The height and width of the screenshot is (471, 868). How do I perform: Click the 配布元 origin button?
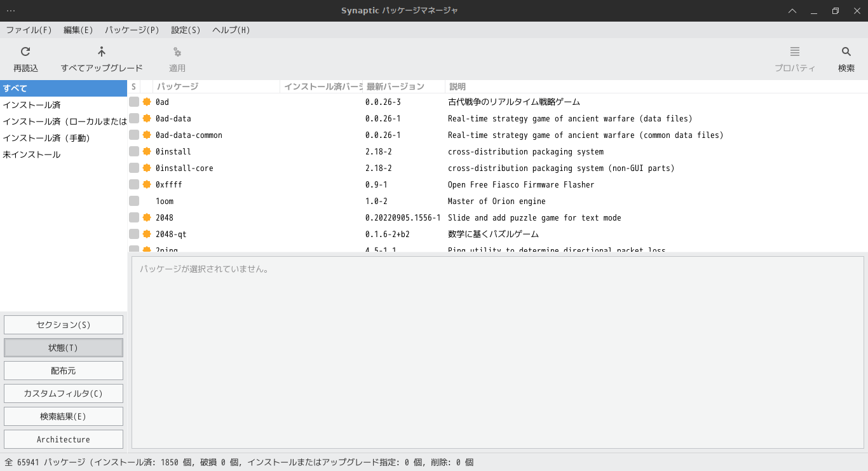tap(64, 371)
